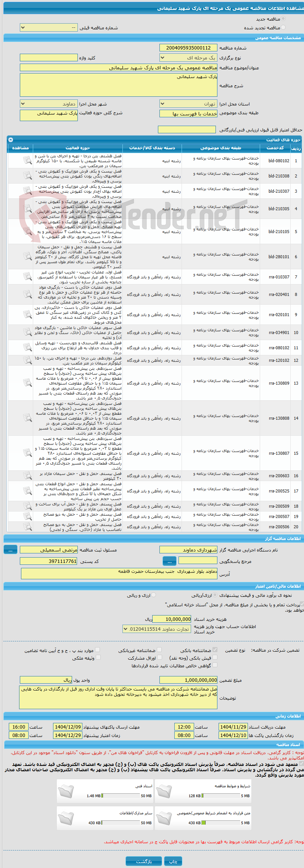The height and width of the screenshot is (868, 304).
Task: Open the اسناد فنی folder icon
Action: 66,791
